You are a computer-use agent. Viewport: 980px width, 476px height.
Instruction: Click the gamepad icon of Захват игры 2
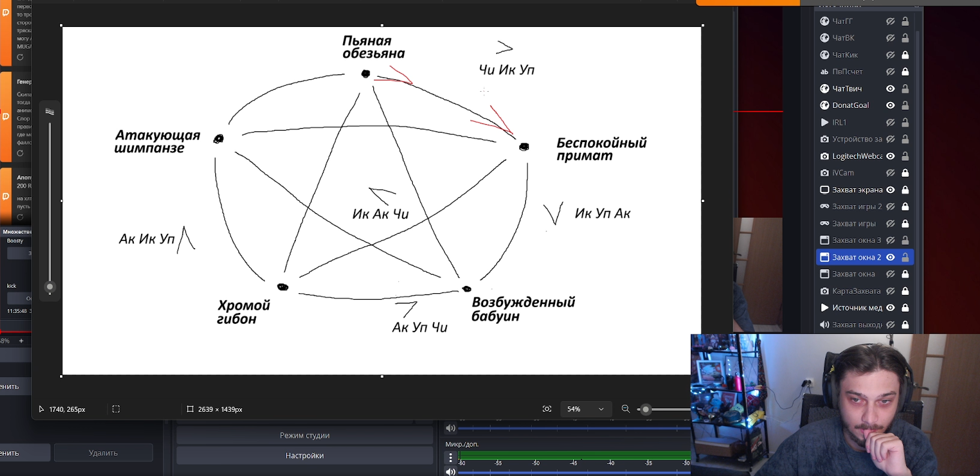(825, 206)
